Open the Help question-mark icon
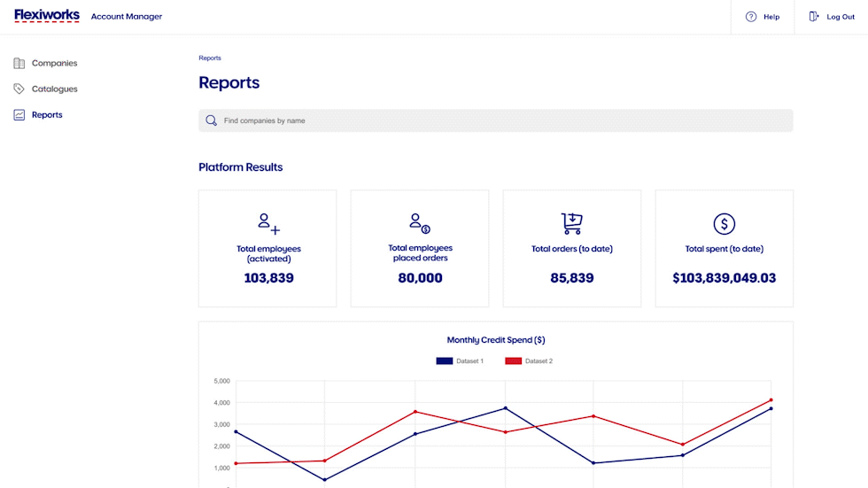Viewport: 868px width, 488px height. tap(751, 17)
